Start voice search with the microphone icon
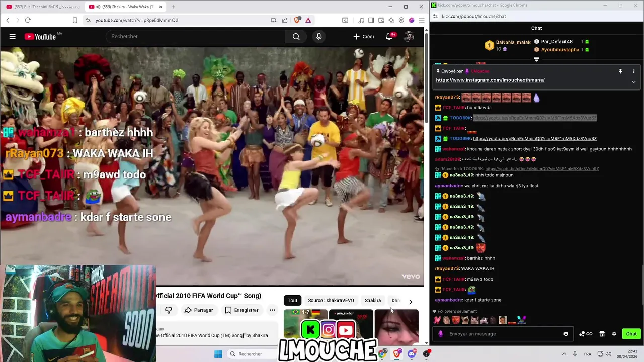This screenshot has height=362, width=644. pos(318,36)
